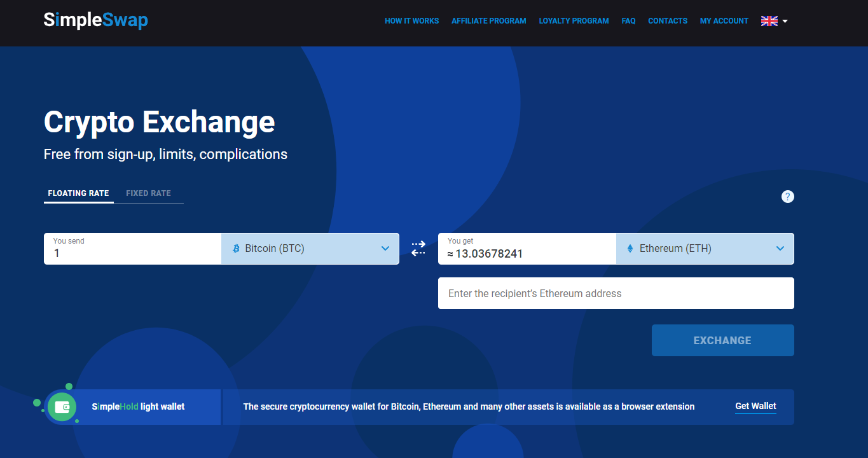Viewport: 868px width, 458px height.
Task: Open the HOW IT WORKS page
Action: point(411,20)
